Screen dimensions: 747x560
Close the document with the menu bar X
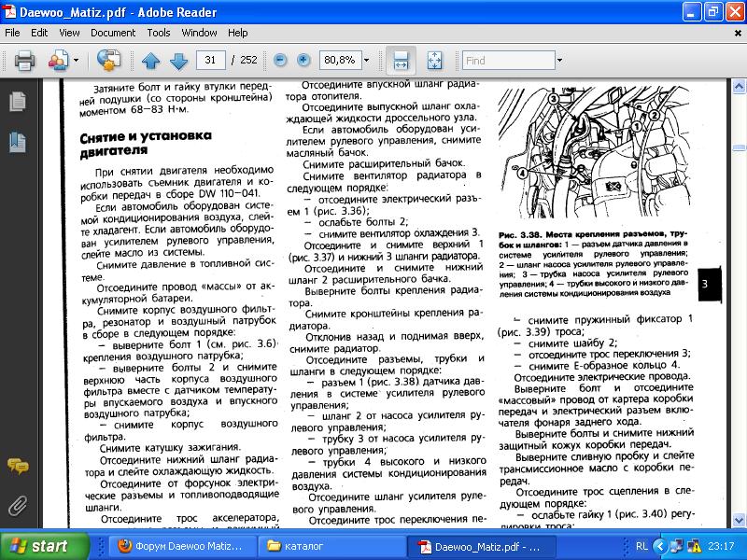click(x=738, y=33)
